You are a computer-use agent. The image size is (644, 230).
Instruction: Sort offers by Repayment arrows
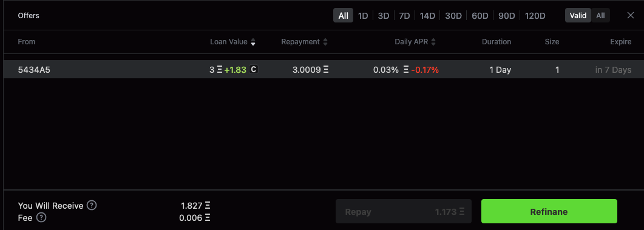point(325,42)
